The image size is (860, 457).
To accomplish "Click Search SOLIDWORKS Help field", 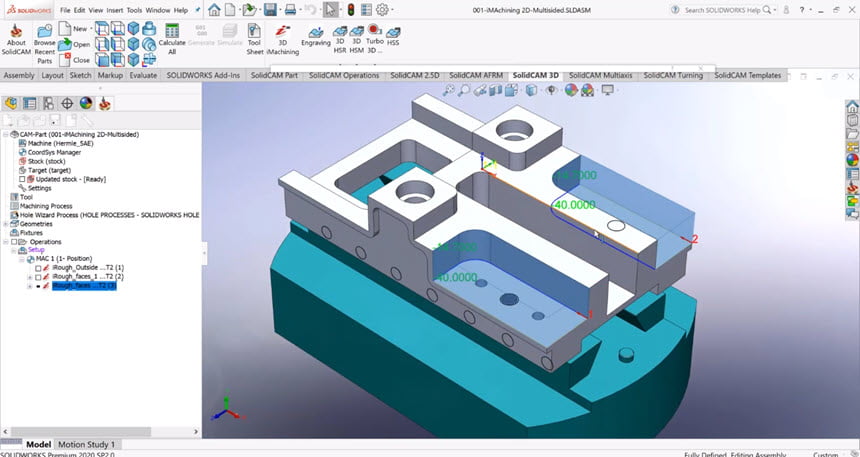I will [722, 10].
